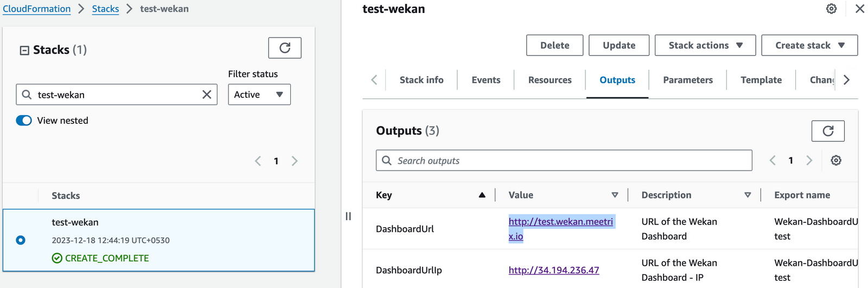The image size is (868, 288).
Task: Select the test-wekan stack radio button
Action: tap(21, 240)
